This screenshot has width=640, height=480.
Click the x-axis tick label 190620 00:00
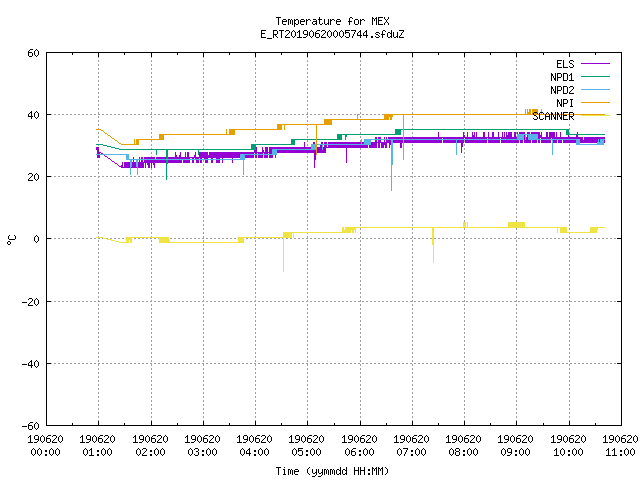(x=45, y=446)
